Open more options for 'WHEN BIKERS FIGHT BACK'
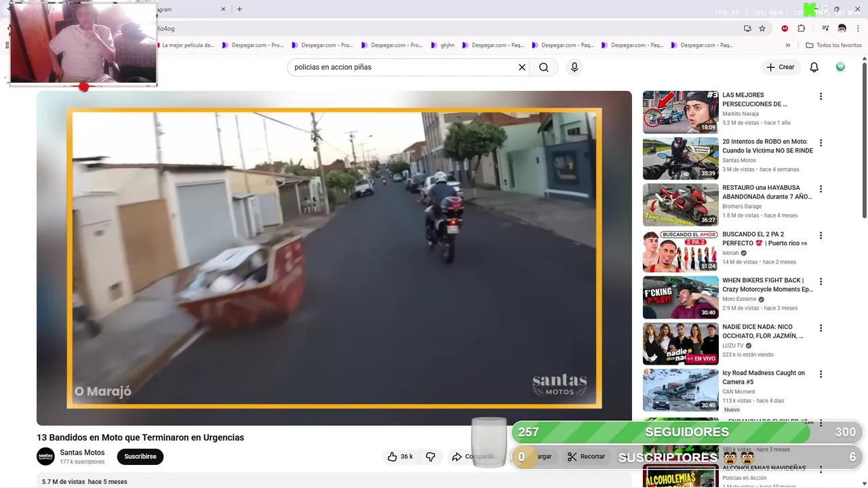This screenshot has height=488, width=868. pos(821,281)
